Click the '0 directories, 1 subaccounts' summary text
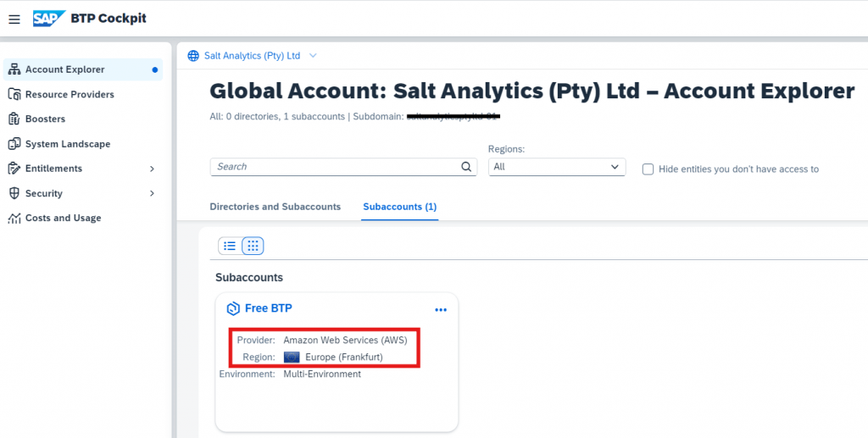868x438 pixels. click(285, 117)
